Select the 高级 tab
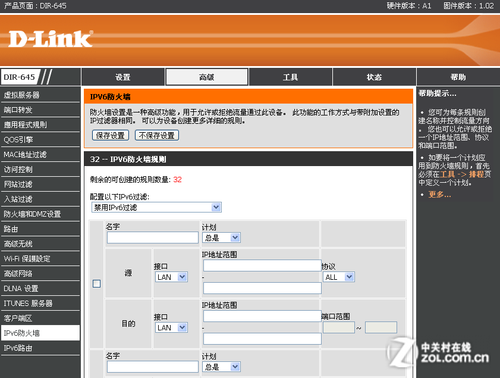Image resolution: width=500 pixels, height=378 pixels. pyautogui.click(x=207, y=77)
